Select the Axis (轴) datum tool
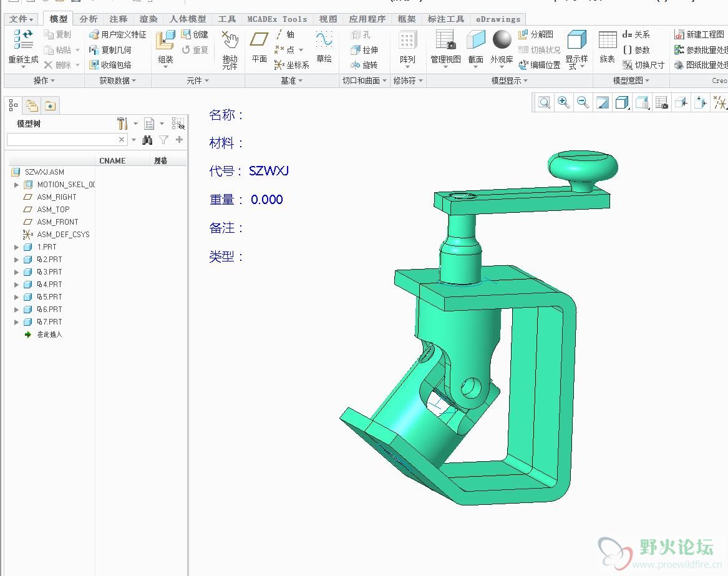728x576 pixels. click(285, 34)
